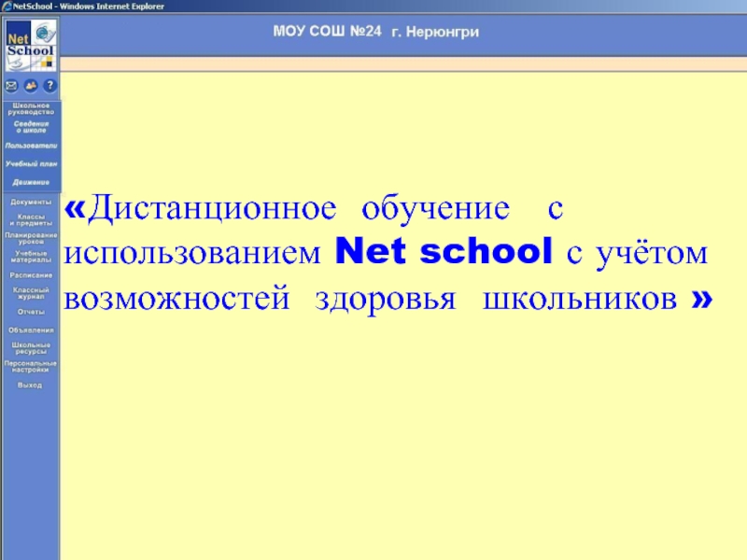Open Классный журнал
Image resolution: width=747 pixels, height=560 pixels.
[31, 293]
